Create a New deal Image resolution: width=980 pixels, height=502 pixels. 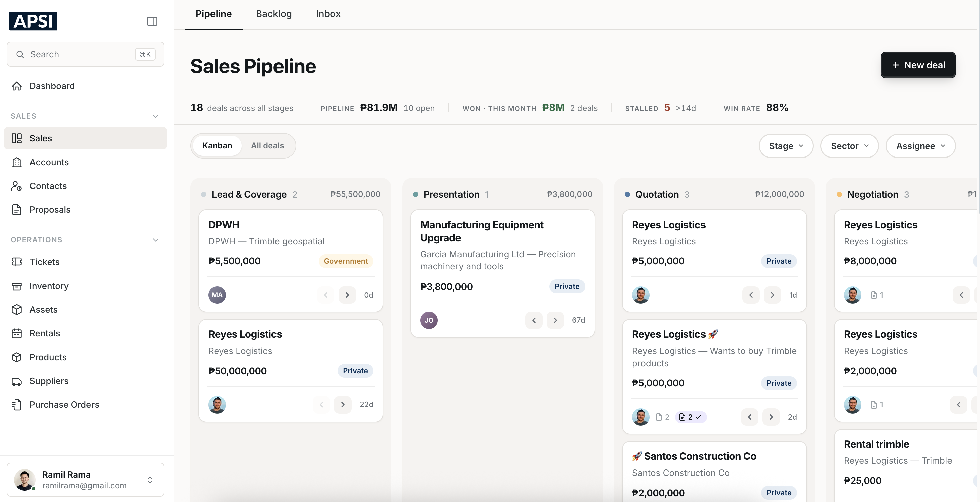point(918,65)
